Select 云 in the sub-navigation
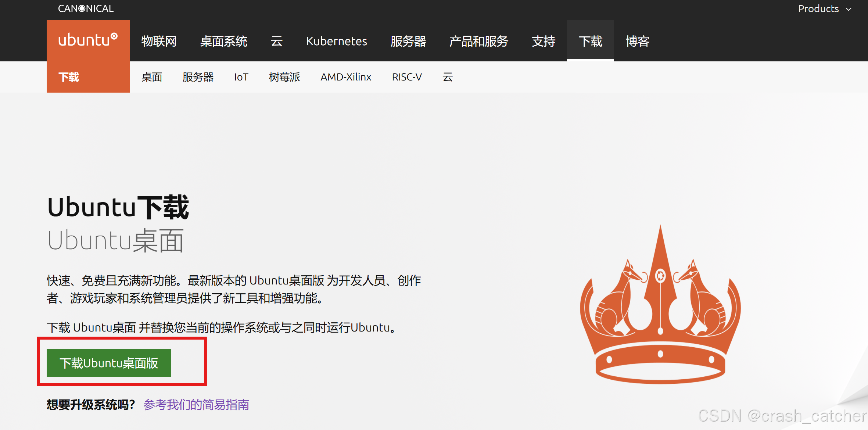Viewport: 868px width, 430px height. click(448, 77)
